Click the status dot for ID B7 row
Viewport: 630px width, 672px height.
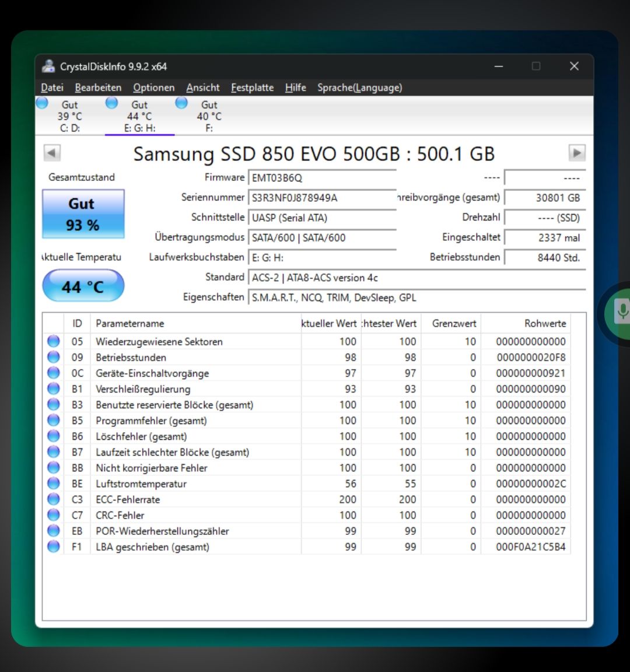point(54,452)
